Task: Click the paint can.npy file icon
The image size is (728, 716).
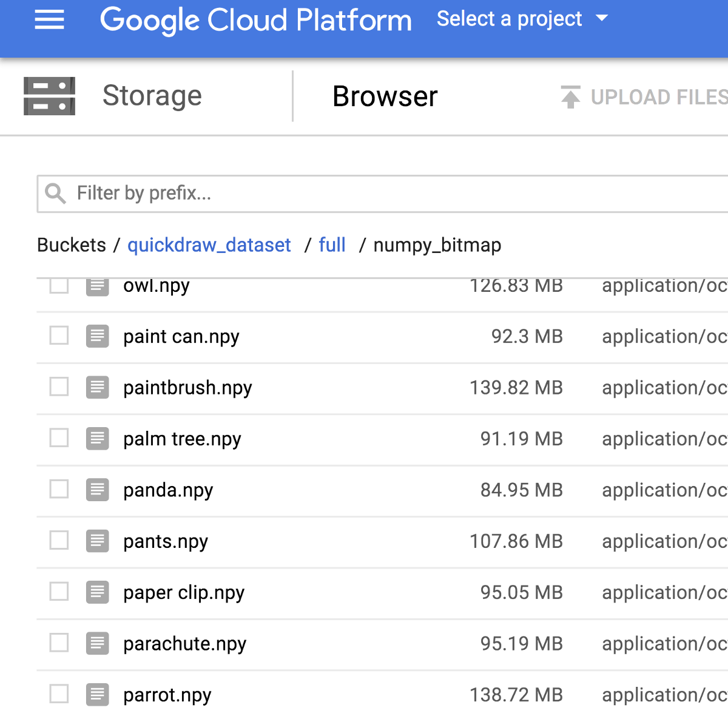Action: click(x=97, y=336)
